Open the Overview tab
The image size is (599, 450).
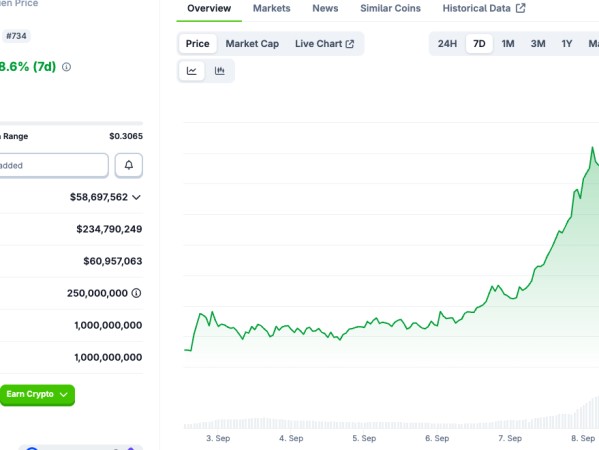pos(209,8)
